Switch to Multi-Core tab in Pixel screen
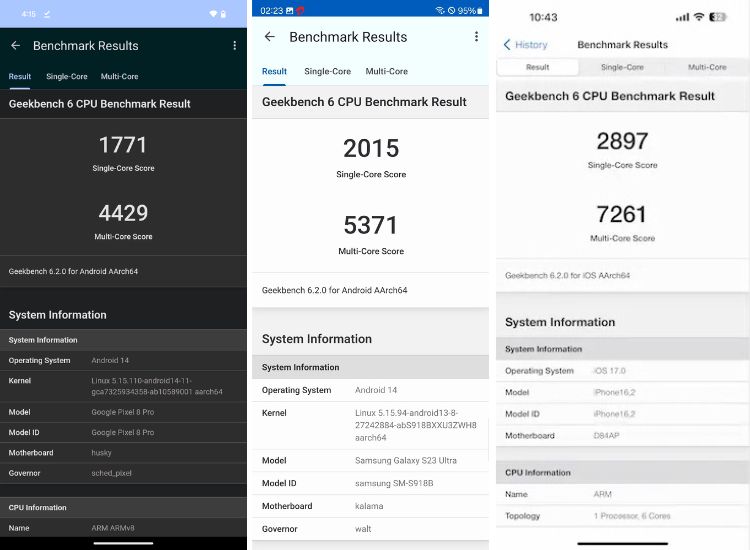750x550 pixels. [120, 77]
